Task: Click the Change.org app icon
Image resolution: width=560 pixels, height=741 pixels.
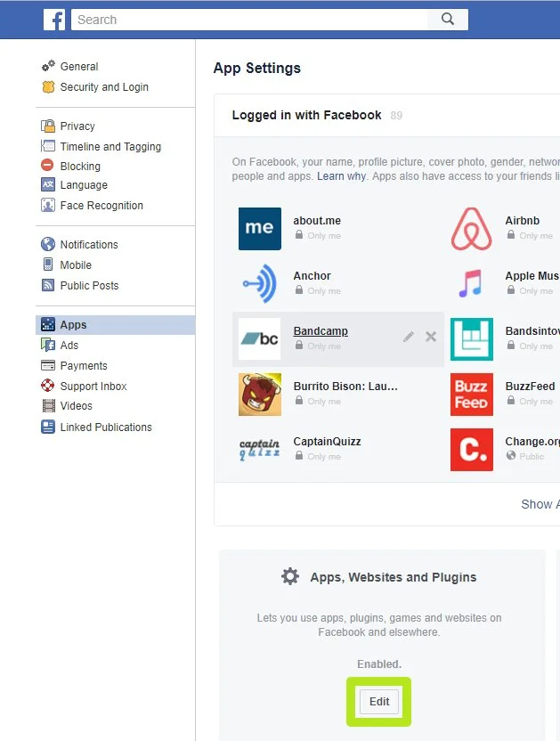Action: pos(471,450)
